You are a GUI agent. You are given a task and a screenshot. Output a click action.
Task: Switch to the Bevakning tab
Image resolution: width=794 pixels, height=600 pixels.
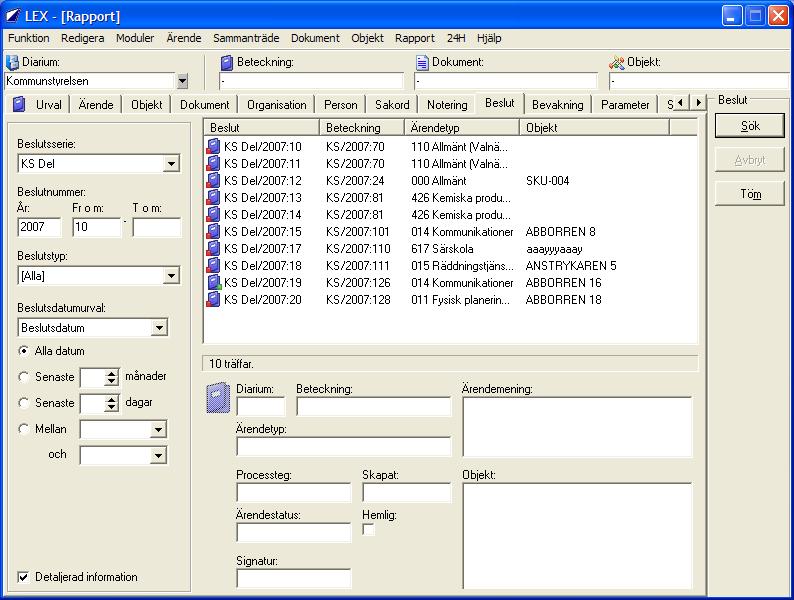coord(558,105)
